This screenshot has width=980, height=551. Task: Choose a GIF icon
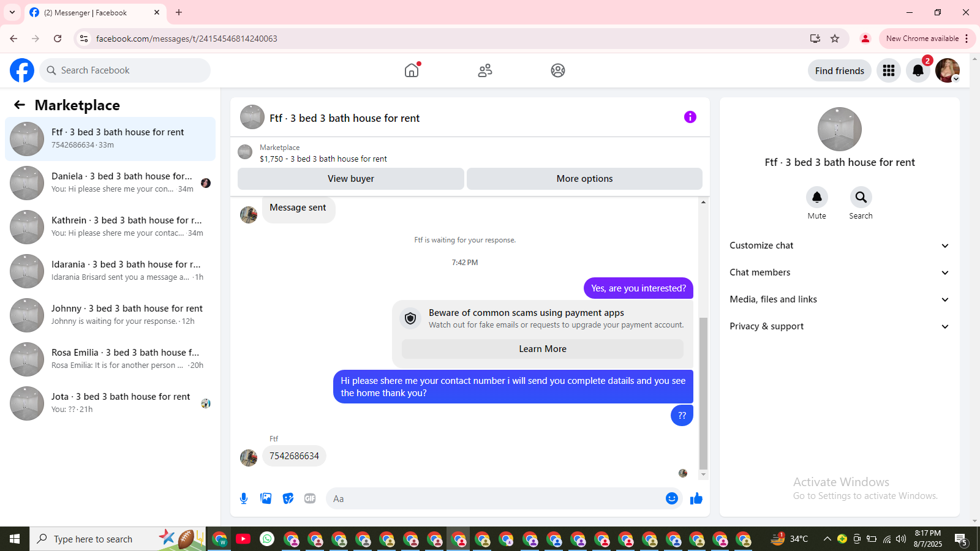click(x=310, y=498)
